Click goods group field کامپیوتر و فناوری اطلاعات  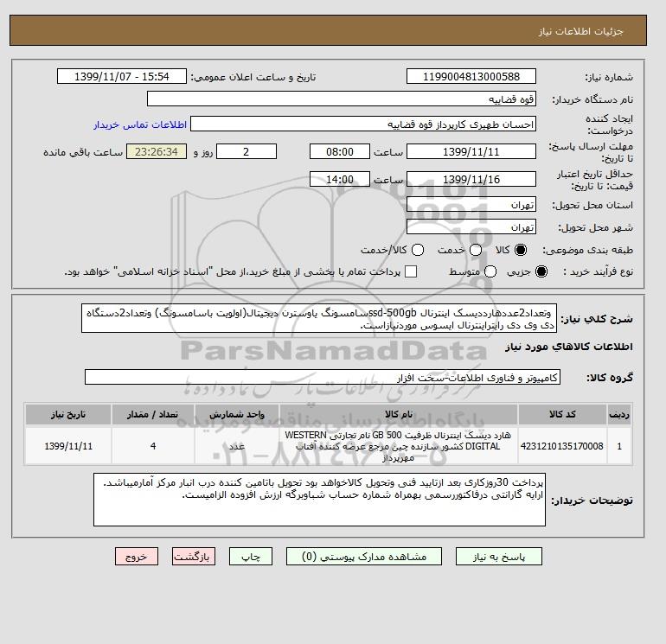click(x=323, y=377)
